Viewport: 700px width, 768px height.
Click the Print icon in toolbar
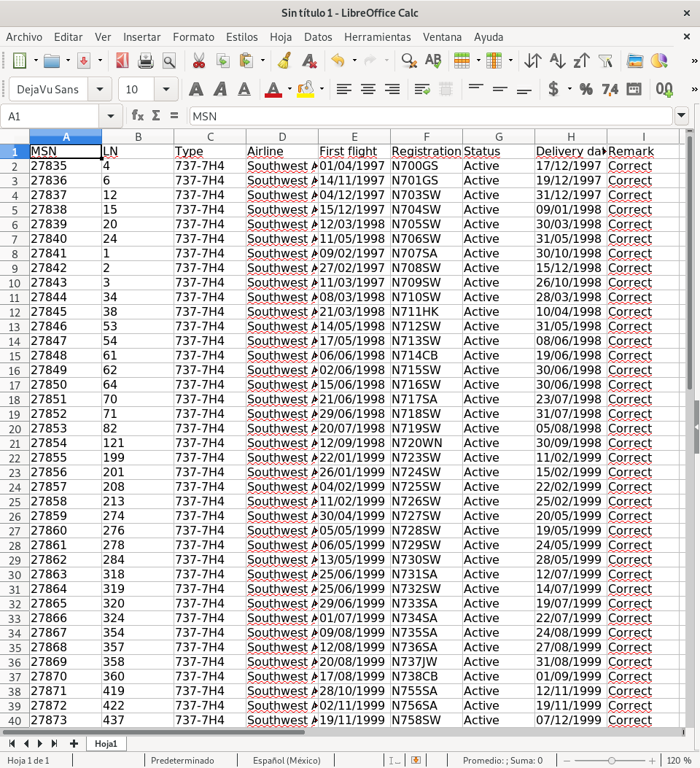point(146,61)
